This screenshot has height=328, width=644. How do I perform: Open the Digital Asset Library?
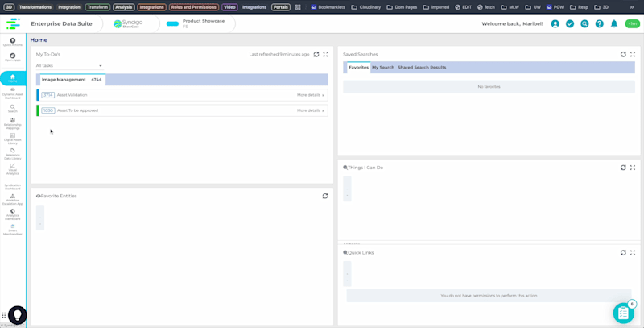13,138
